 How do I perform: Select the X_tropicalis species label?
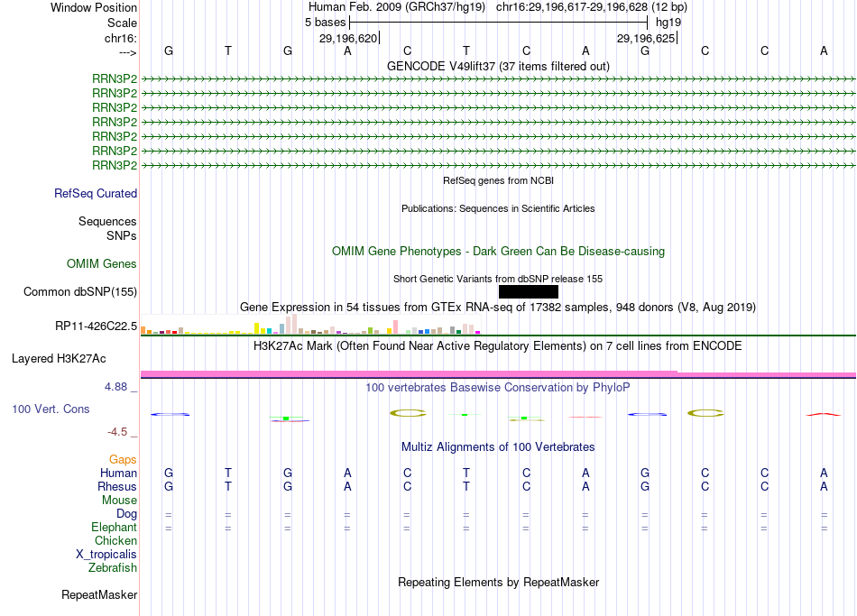point(106,555)
